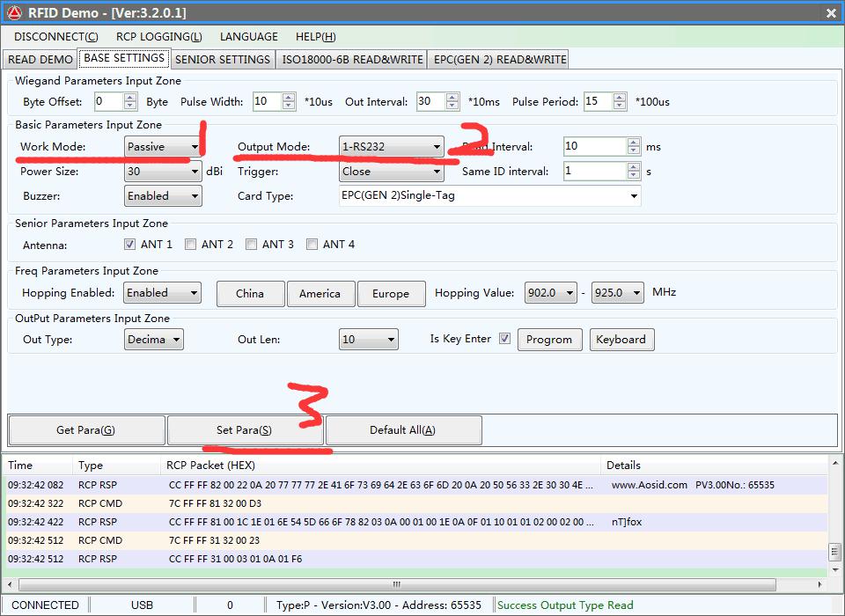Viewport: 845px width, 616px height.
Task: Toggle the Is Key Enter checkbox
Action: [504, 339]
